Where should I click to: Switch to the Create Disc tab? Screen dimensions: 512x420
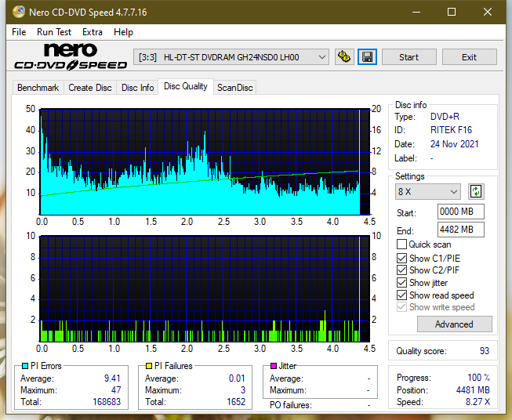[90, 88]
